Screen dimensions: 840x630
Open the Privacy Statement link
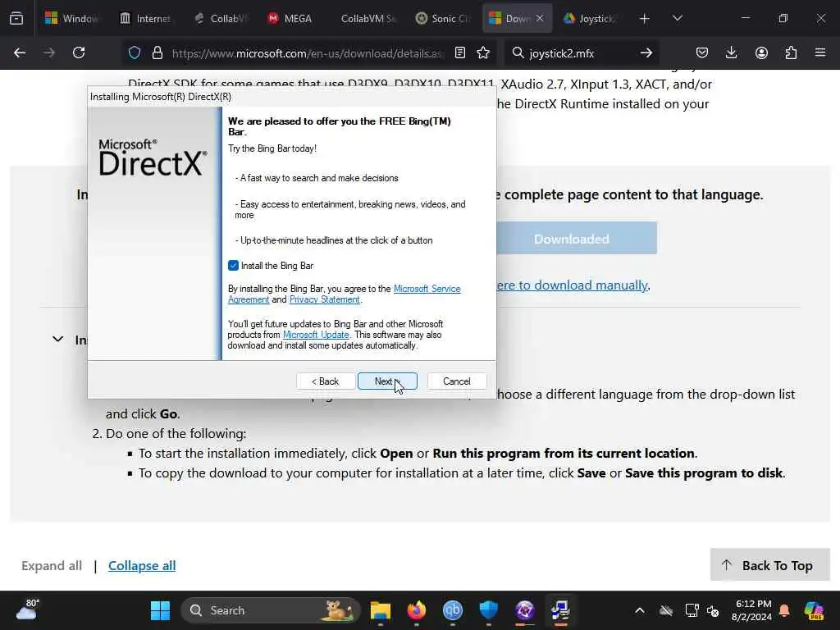coord(325,299)
